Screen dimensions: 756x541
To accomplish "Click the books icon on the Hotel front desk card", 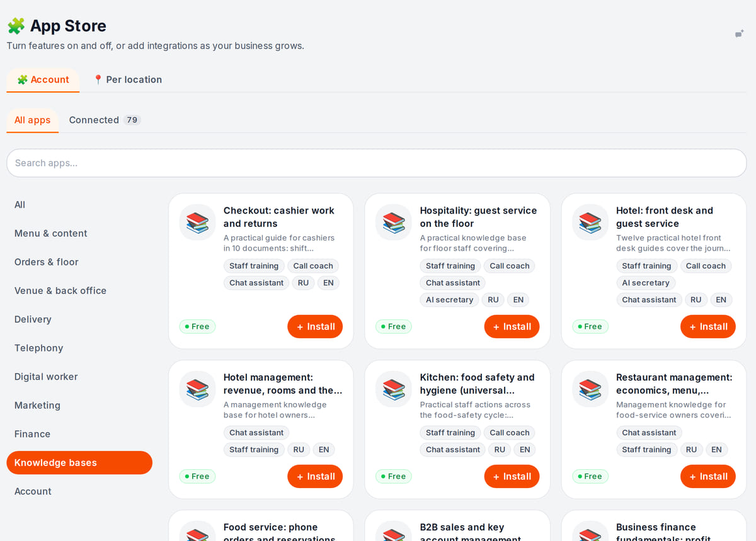I will pyautogui.click(x=590, y=222).
